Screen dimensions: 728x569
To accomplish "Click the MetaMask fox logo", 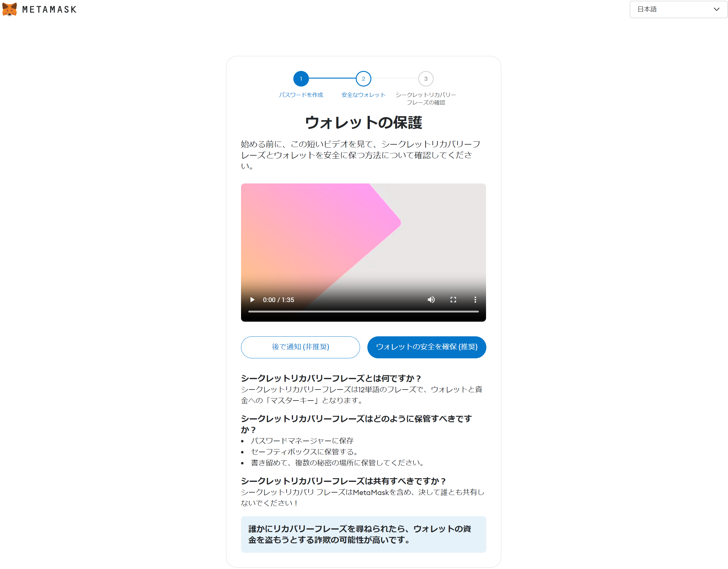I will (10, 10).
